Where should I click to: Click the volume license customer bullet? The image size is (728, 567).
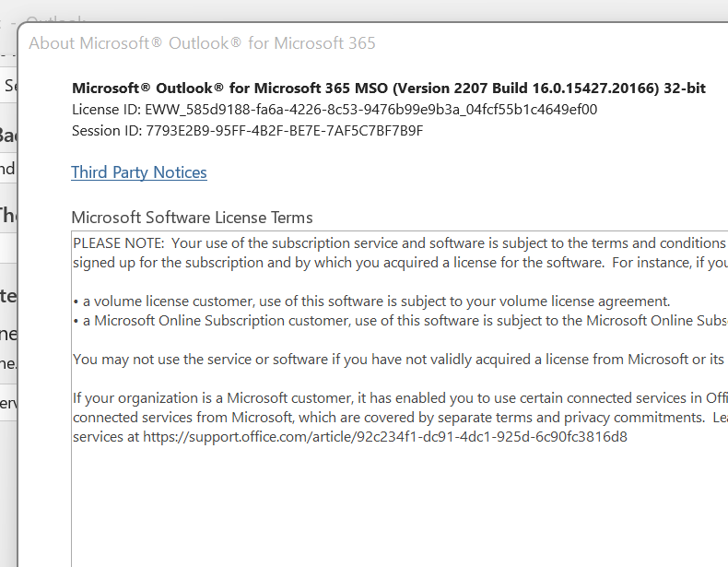click(371, 301)
